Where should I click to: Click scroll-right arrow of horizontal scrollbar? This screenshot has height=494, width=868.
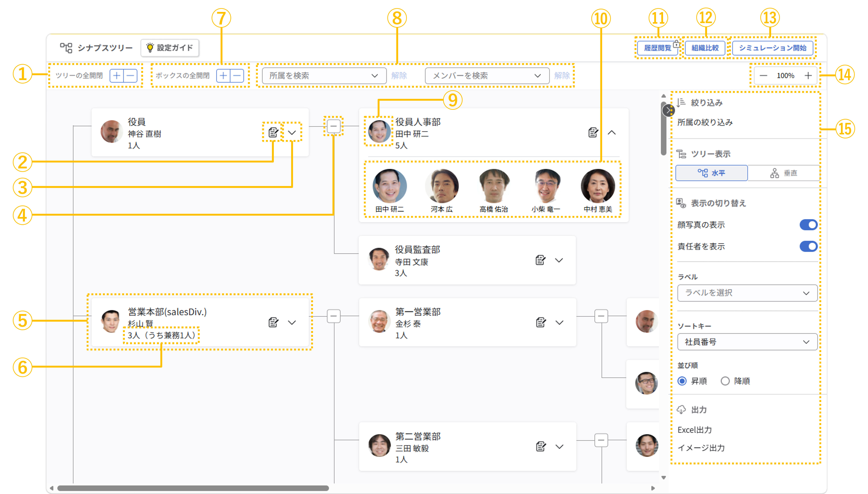653,488
